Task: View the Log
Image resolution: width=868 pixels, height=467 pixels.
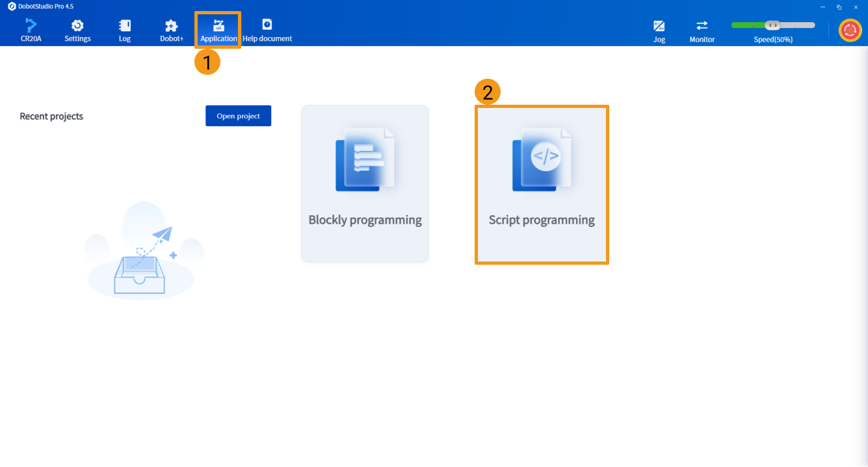Action: [x=124, y=29]
